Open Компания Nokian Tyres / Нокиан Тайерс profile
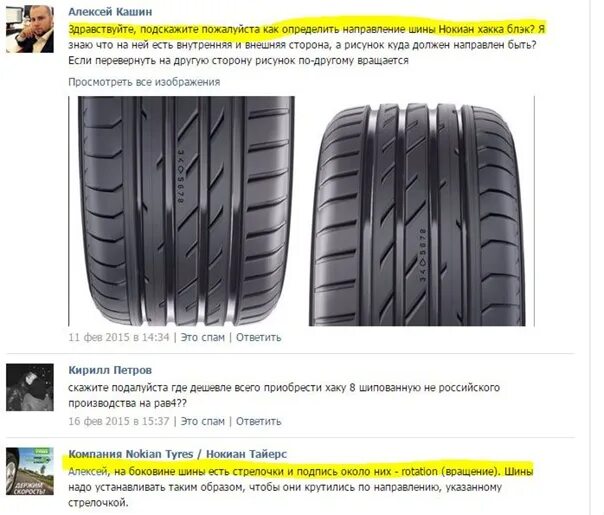 click(x=178, y=454)
